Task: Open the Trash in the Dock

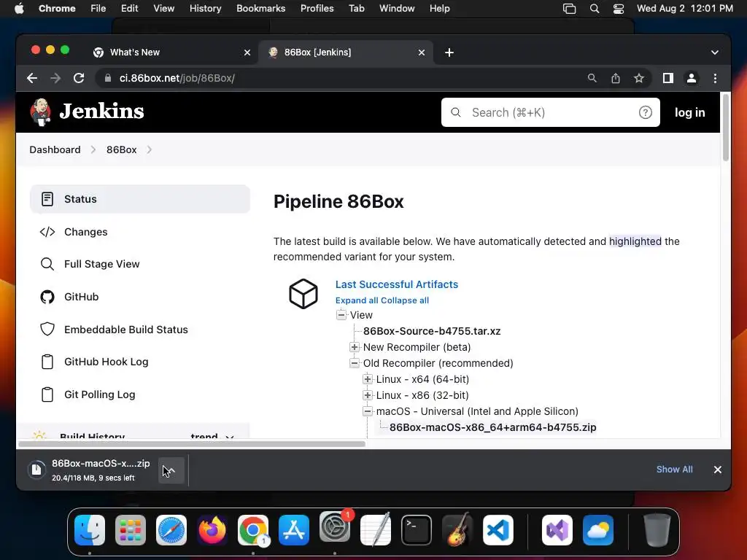Action: tap(657, 530)
